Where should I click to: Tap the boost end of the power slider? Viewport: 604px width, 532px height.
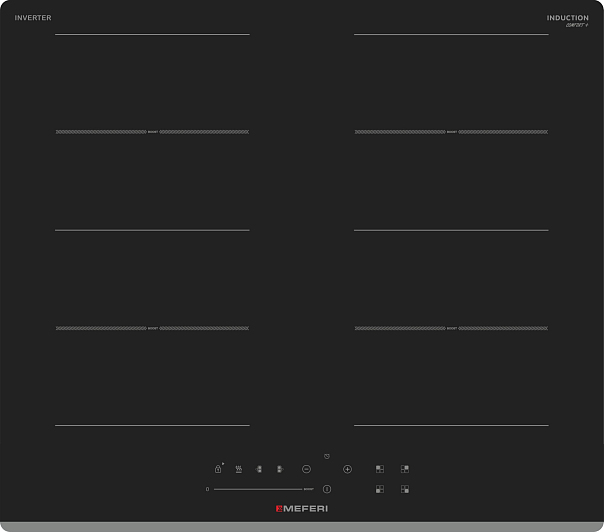(x=309, y=489)
